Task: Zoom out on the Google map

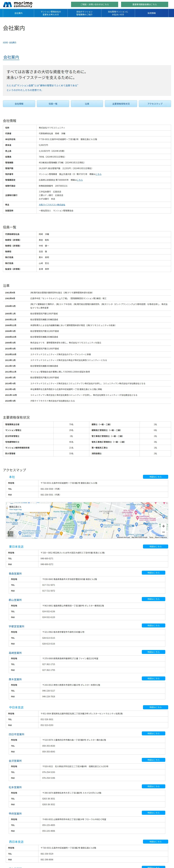Action: [x=164, y=532]
